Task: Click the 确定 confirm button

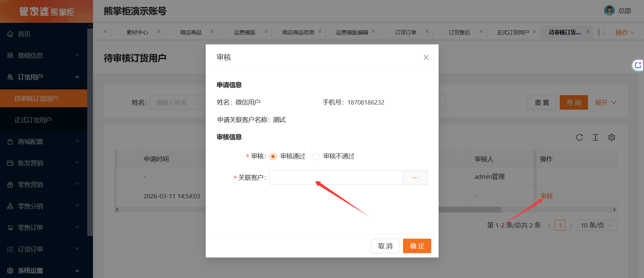Action: [x=417, y=246]
